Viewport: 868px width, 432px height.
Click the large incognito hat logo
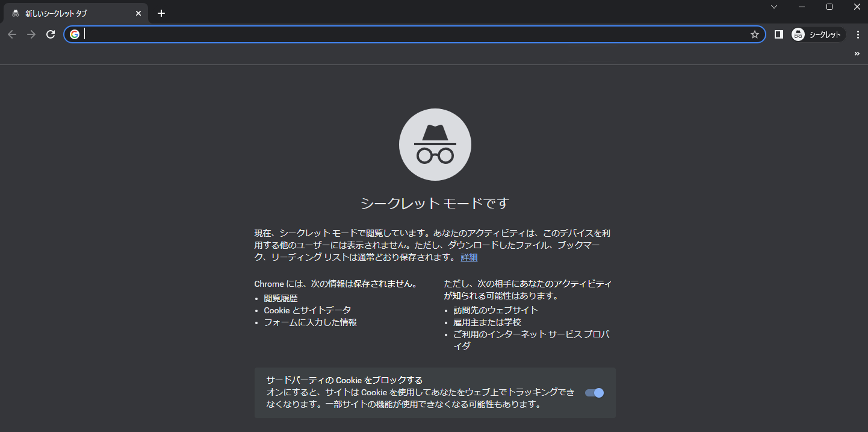(435, 145)
